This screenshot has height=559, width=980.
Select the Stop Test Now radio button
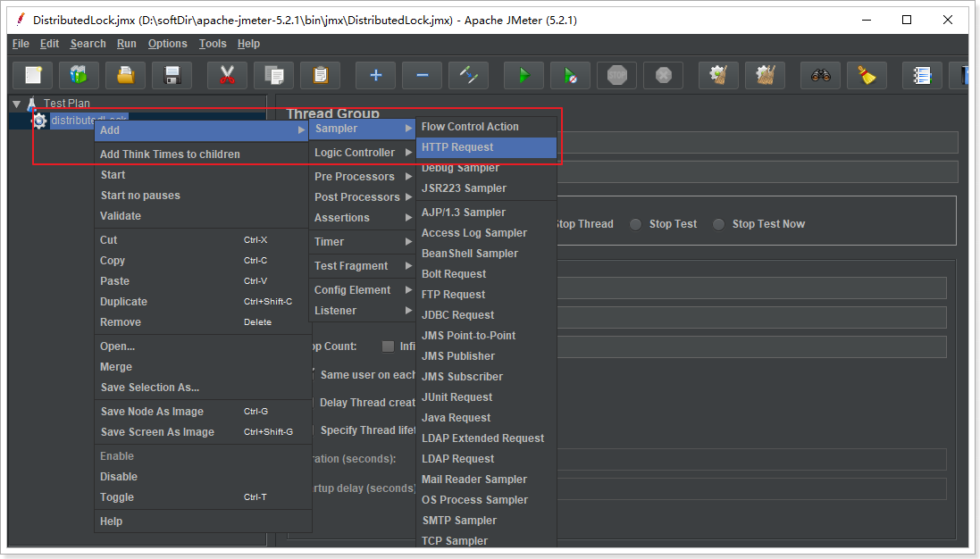[719, 224]
